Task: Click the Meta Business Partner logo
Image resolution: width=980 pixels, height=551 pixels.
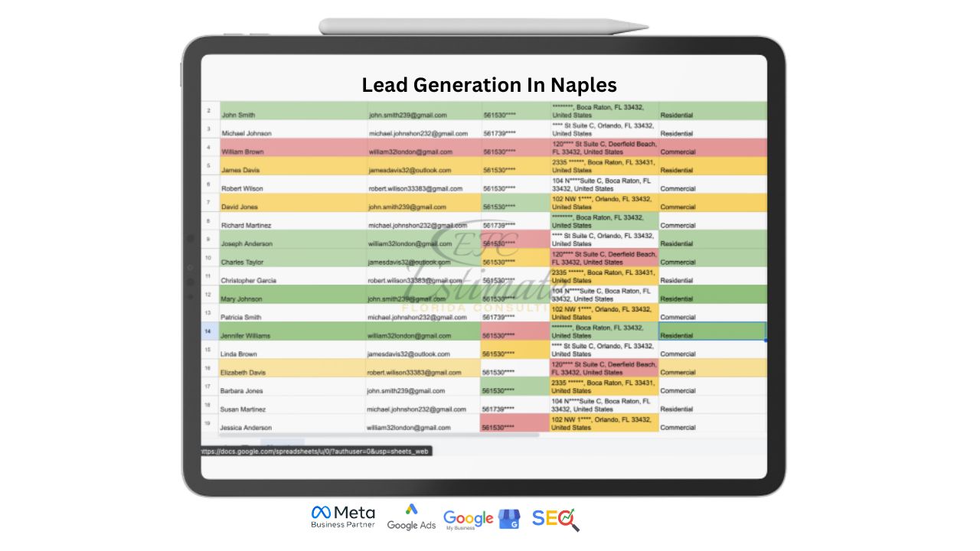Action: (343, 517)
